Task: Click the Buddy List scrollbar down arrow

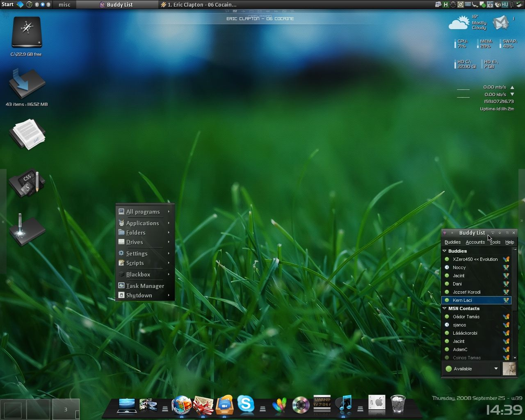Action: click(x=515, y=358)
